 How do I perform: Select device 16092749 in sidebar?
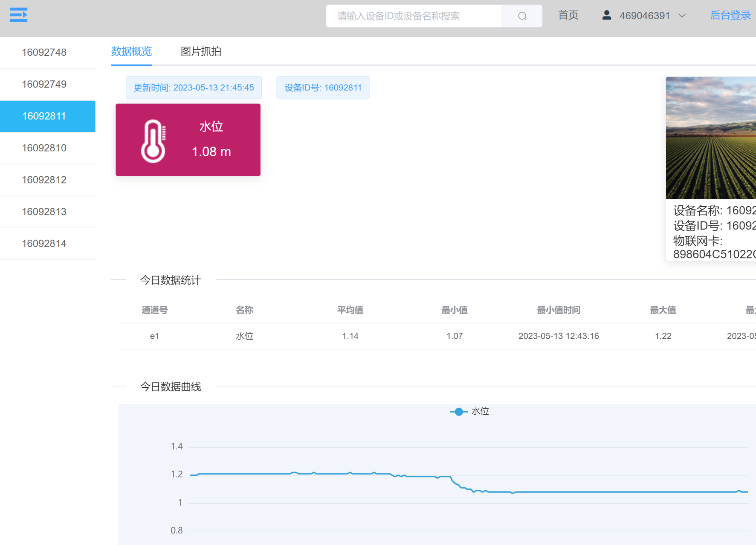44,84
